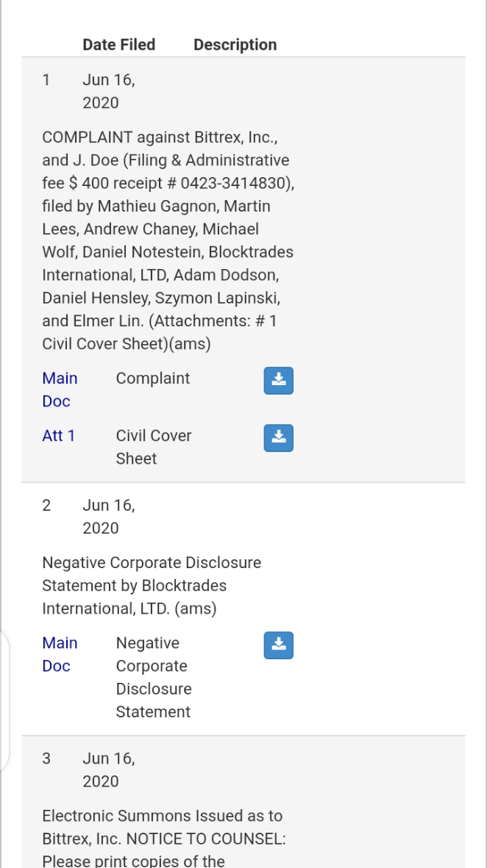Click the COMPLAINT against Bittrex description text

(x=167, y=240)
